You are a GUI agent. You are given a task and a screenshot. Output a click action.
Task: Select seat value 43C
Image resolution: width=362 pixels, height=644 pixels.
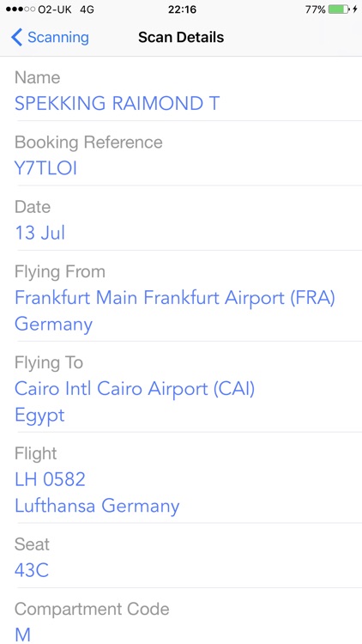coord(32,570)
